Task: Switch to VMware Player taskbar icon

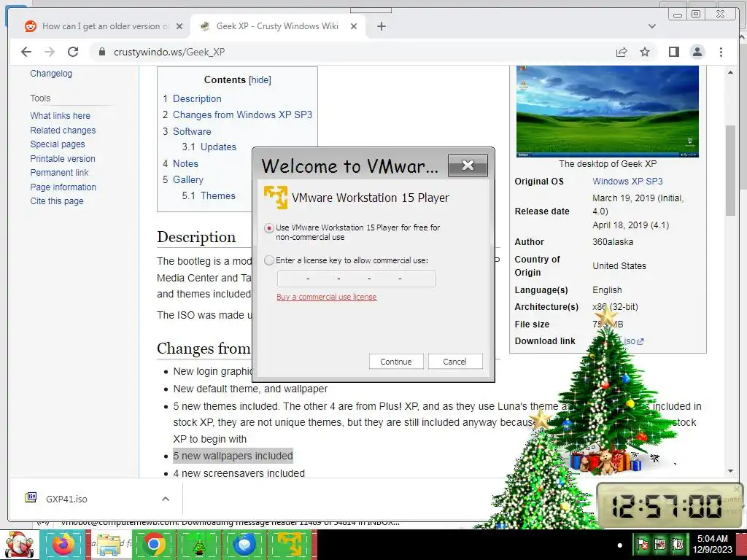Action: pyautogui.click(x=290, y=545)
